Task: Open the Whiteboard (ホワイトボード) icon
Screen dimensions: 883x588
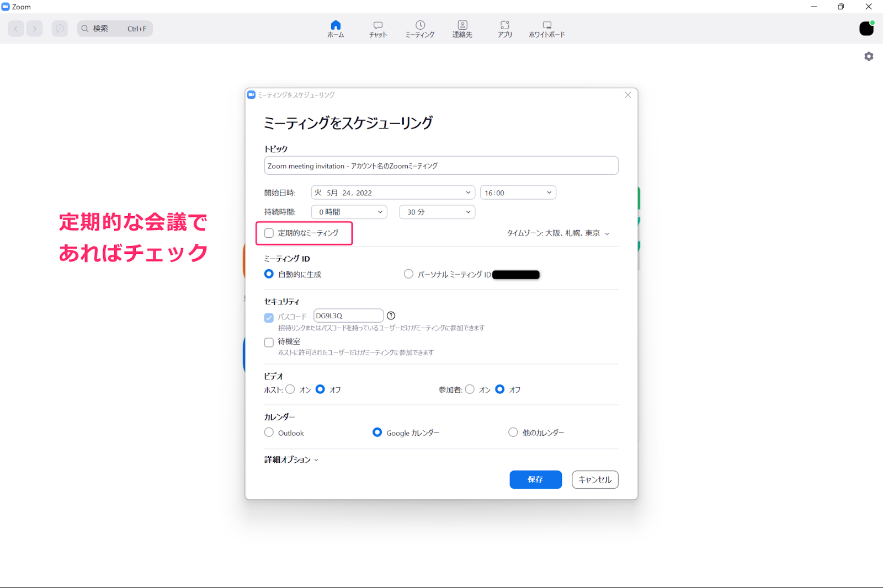Action: click(x=547, y=25)
